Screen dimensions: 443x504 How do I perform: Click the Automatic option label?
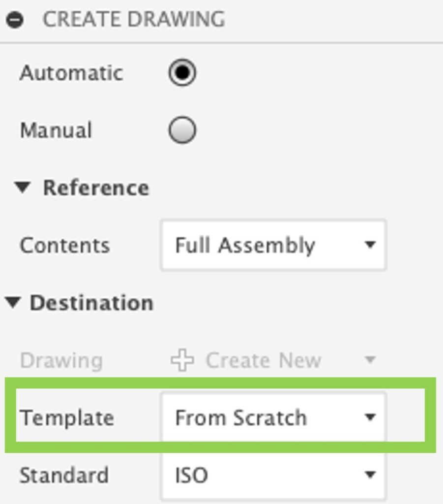tap(71, 73)
